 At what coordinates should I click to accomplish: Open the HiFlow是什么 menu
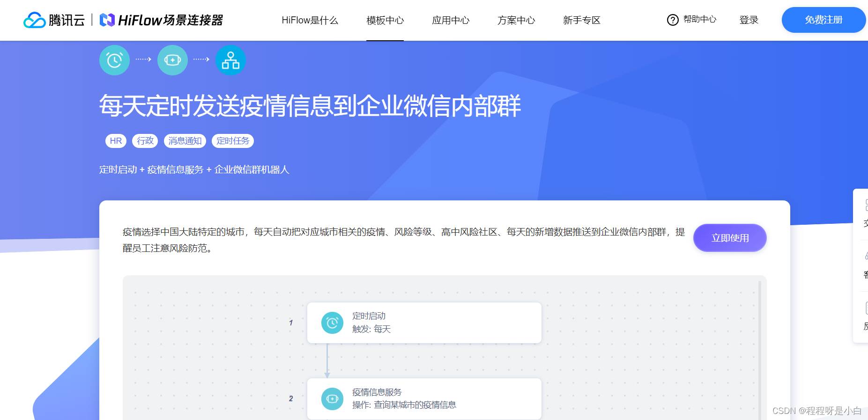tap(310, 20)
